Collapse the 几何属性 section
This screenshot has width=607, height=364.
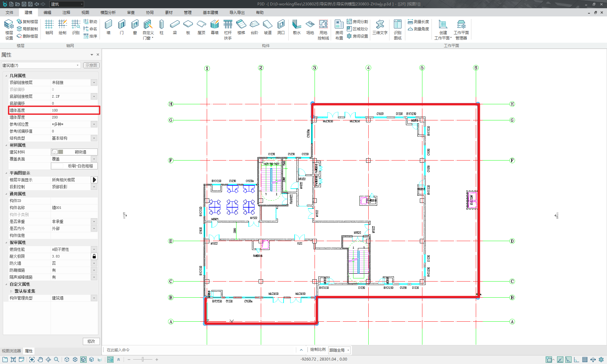(x=6, y=76)
